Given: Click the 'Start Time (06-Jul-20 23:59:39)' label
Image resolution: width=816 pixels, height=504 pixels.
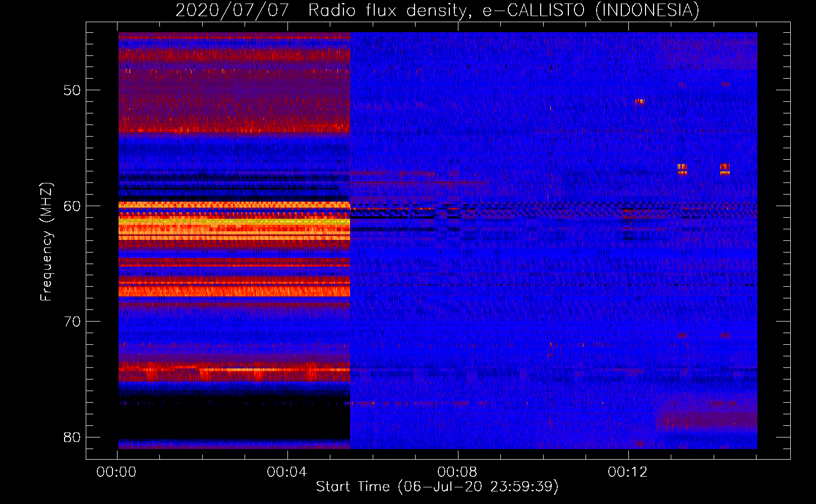Looking at the screenshot, I should click(x=437, y=487).
